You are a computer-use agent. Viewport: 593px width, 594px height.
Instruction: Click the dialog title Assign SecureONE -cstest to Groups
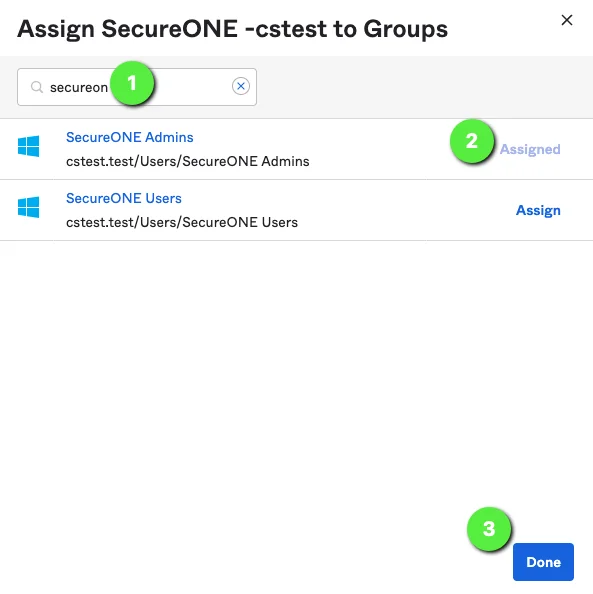232,29
